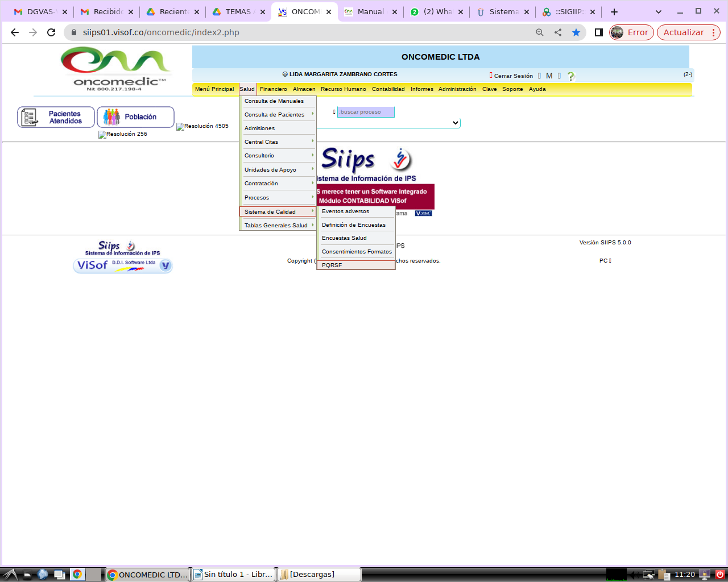
Task: Click the green help question mark icon
Action: tap(571, 76)
